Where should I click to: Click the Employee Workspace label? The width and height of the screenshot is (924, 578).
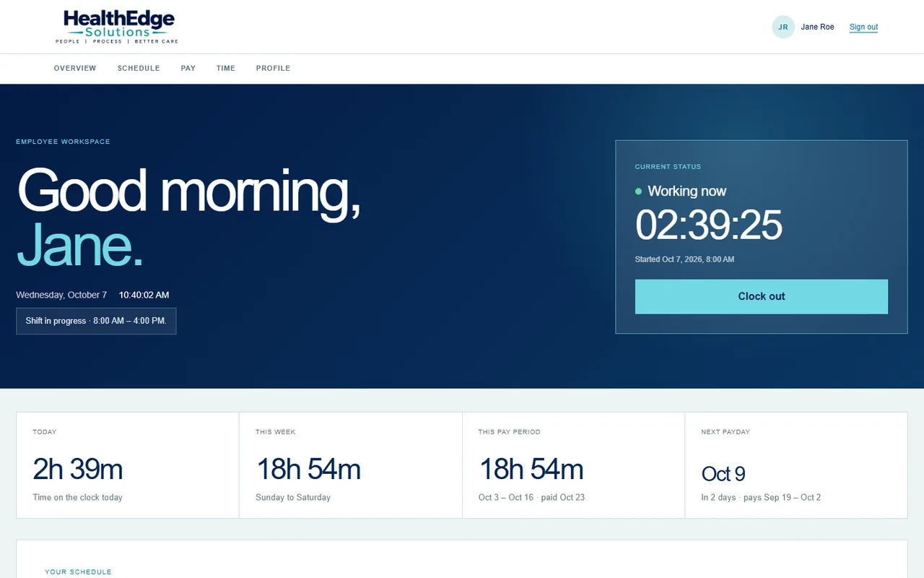[63, 142]
